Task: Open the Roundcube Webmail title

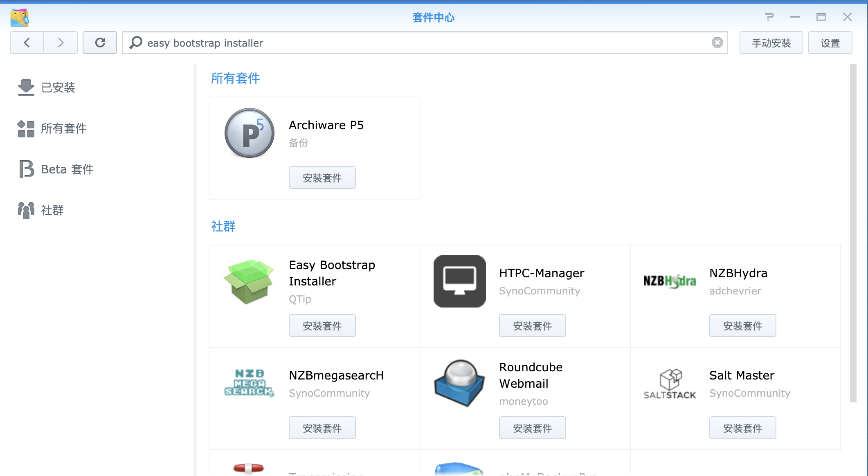Action: click(x=531, y=375)
